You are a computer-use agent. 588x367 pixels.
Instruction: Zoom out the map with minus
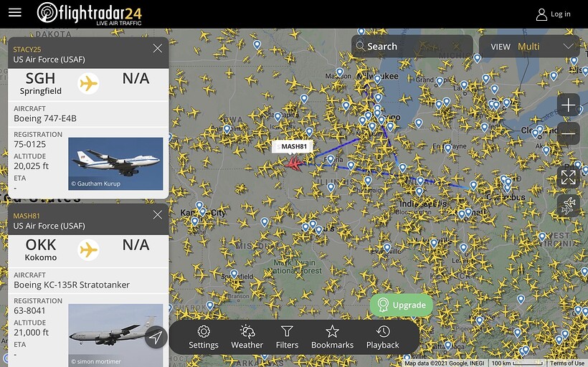click(569, 134)
